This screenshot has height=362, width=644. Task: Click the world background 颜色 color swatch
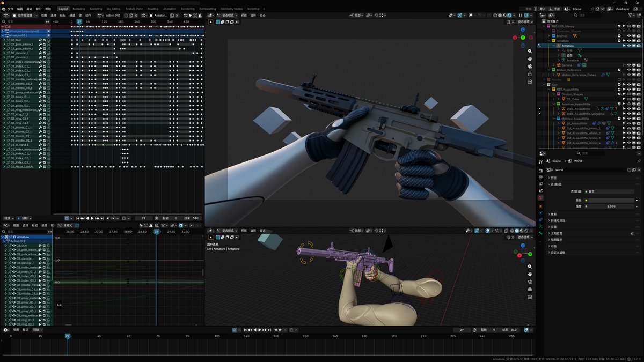tap(612, 200)
